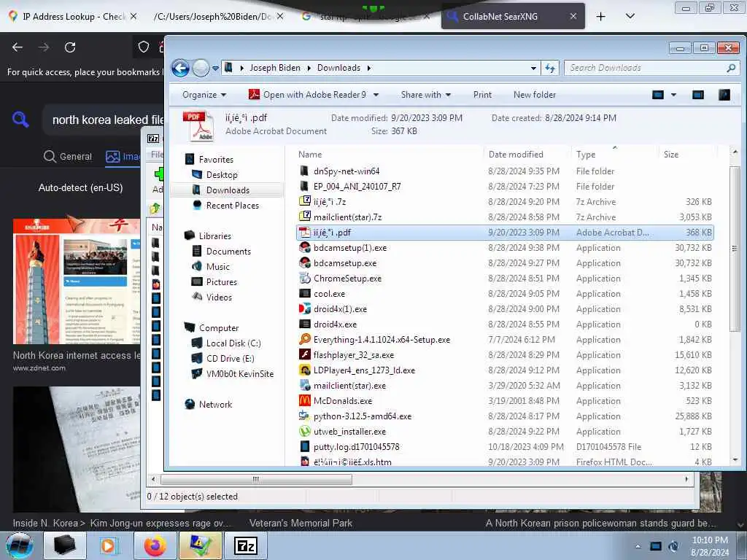
Task: Expand the view options dropdown arrow
Action: click(x=673, y=95)
